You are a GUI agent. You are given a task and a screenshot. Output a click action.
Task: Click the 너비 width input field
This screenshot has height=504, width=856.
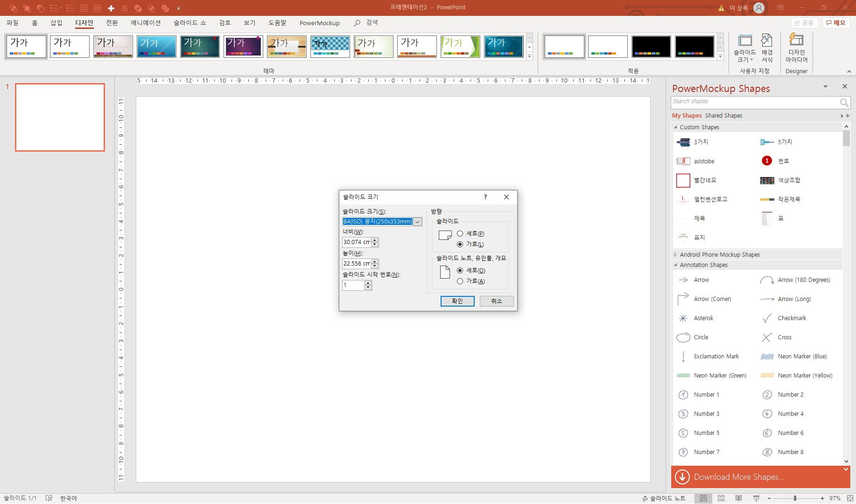pyautogui.click(x=357, y=242)
